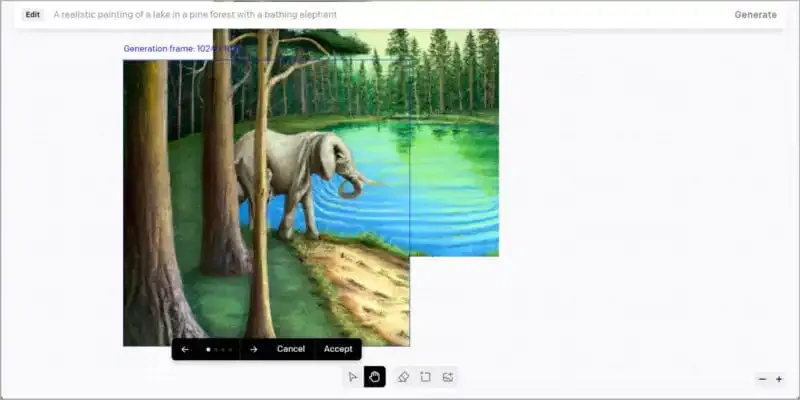Image resolution: width=800 pixels, height=400 pixels.
Task: Zoom out with the minus icon
Action: 762,380
